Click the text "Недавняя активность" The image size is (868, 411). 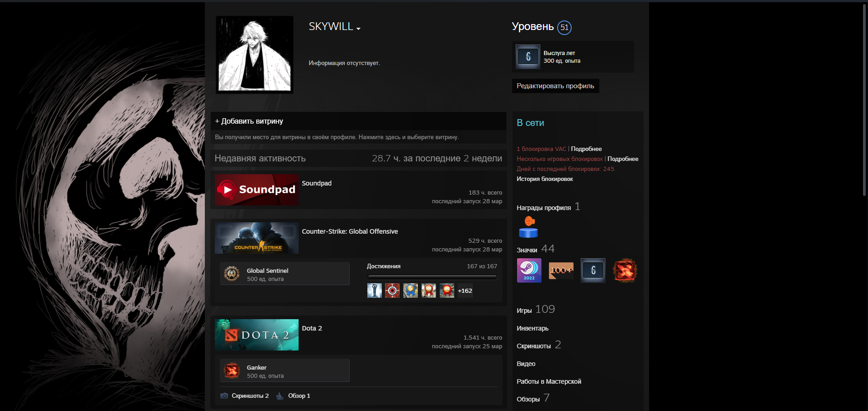point(260,158)
